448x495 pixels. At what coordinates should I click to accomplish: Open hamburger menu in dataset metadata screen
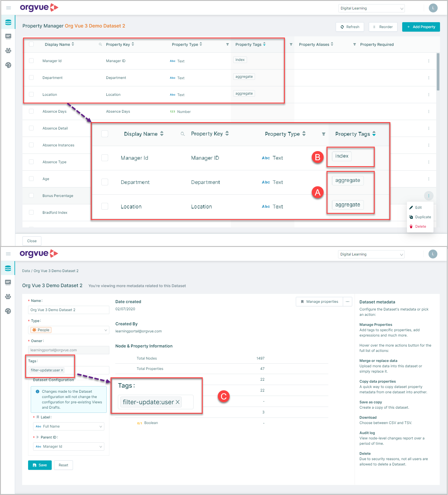point(8,254)
